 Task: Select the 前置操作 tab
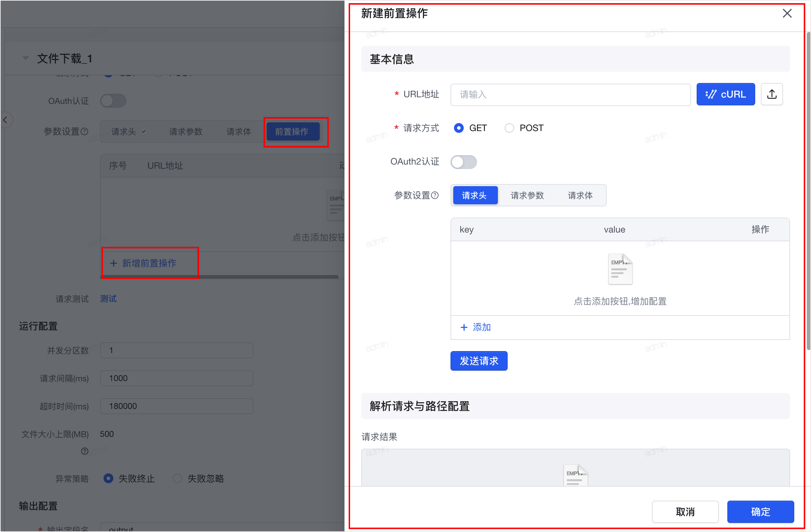293,131
